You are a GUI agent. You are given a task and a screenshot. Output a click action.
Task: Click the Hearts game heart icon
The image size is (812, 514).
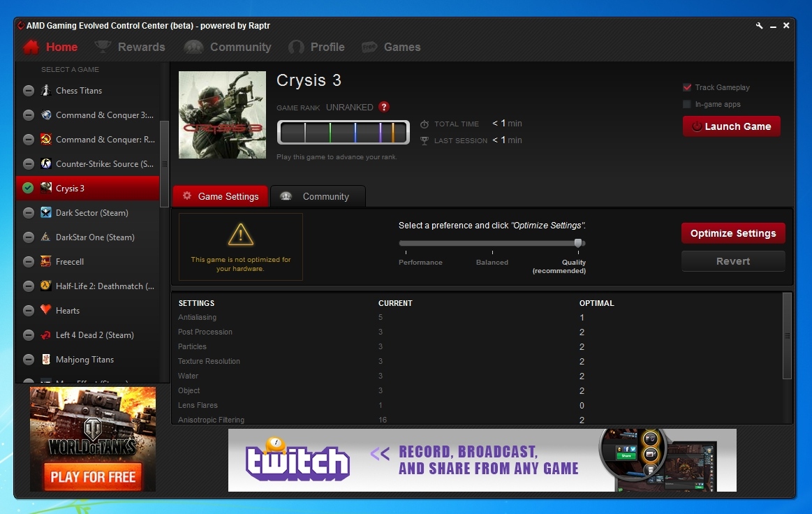(46, 310)
